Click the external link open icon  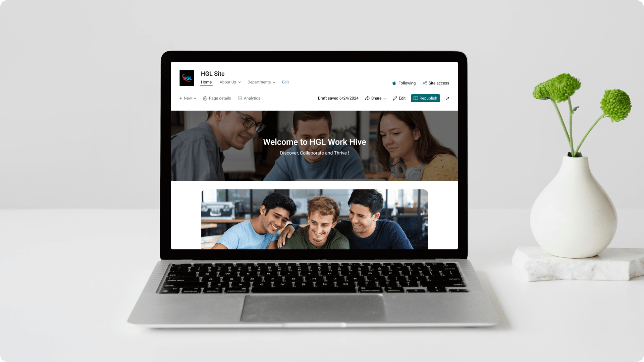click(x=448, y=98)
